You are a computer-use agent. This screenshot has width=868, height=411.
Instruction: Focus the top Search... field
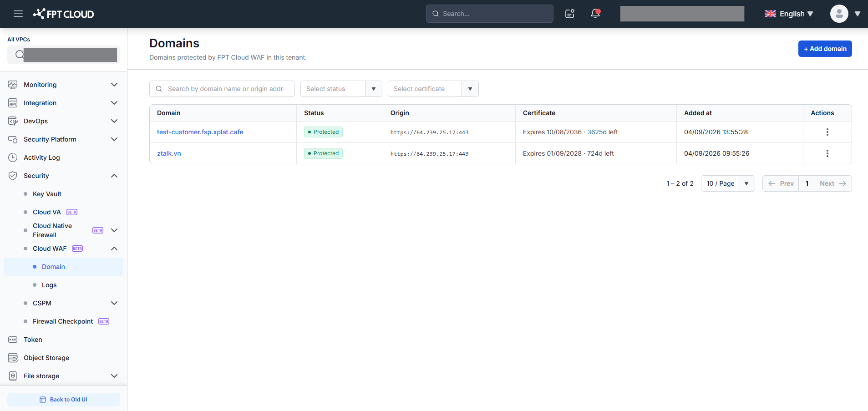490,14
